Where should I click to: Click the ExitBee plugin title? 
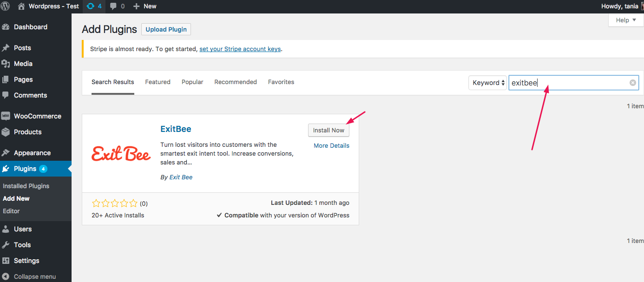click(x=176, y=129)
